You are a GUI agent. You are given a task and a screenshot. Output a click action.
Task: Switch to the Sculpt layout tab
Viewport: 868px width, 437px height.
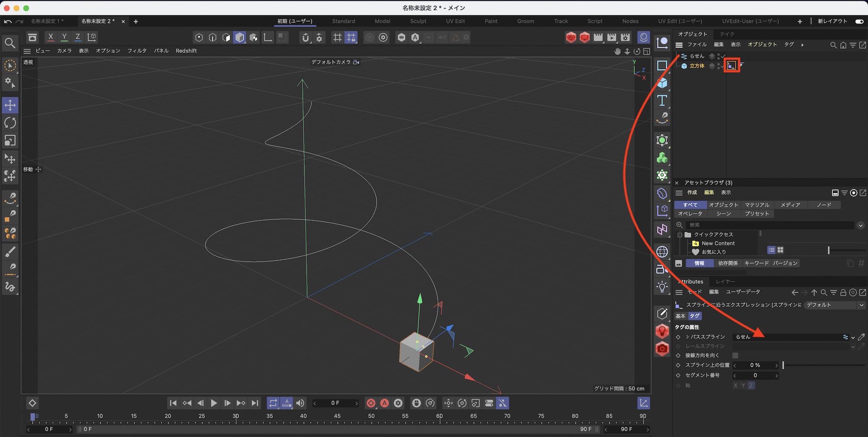[418, 21]
